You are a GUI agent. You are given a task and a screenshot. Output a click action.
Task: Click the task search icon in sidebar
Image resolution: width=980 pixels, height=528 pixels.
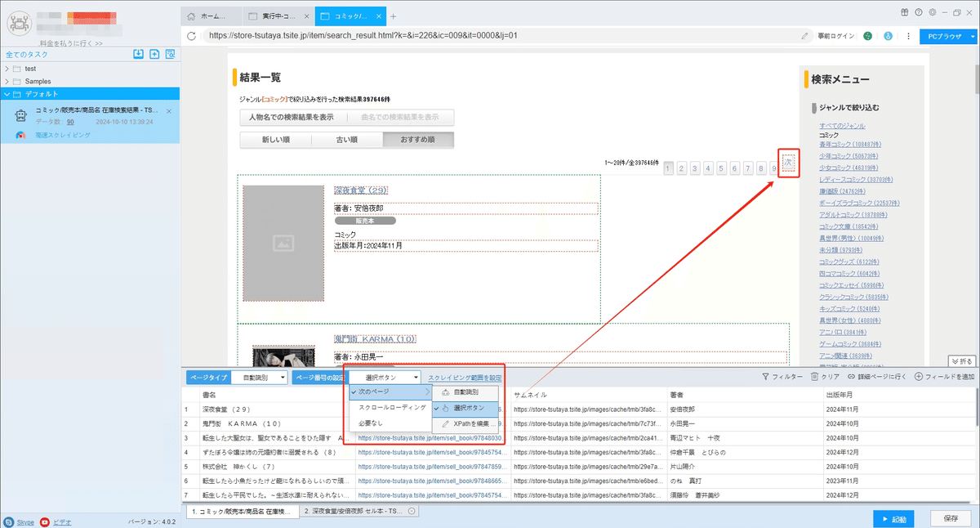pos(170,54)
